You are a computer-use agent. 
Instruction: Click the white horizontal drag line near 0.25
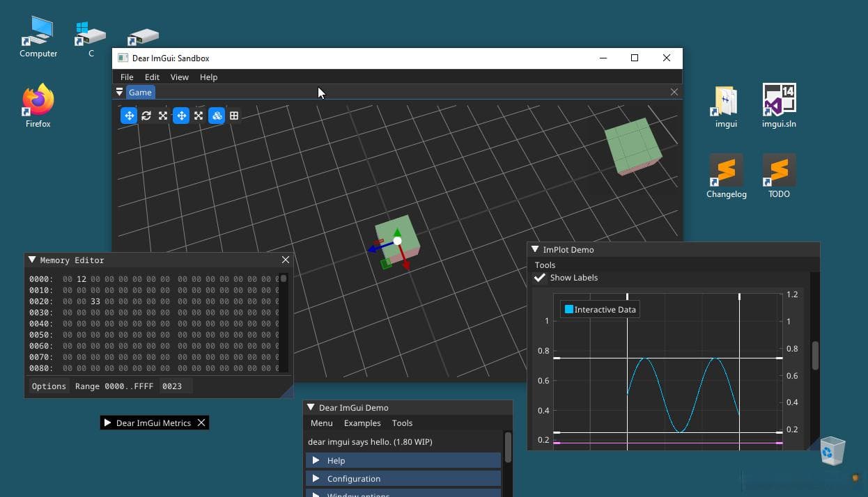(667, 432)
